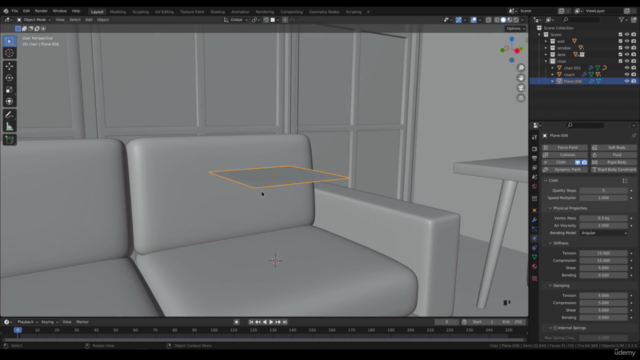Choose the Move tool
The height and width of the screenshot is (360, 640).
tap(9, 66)
